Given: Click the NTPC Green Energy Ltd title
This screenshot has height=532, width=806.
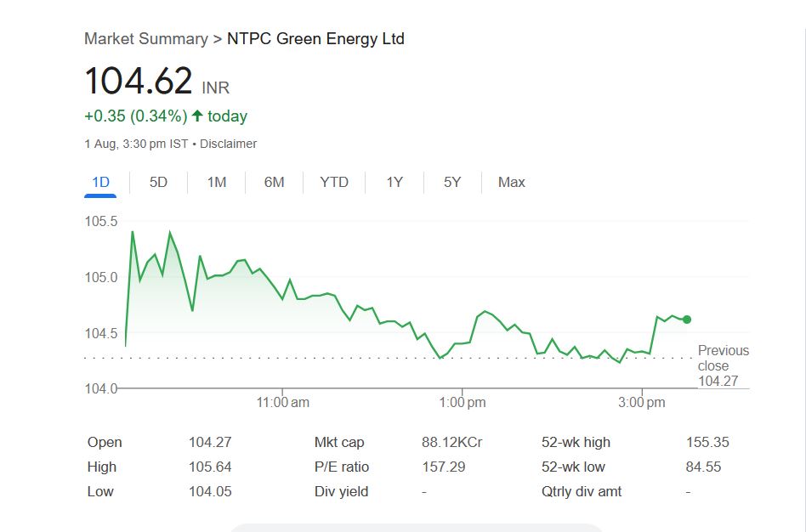Looking at the screenshot, I should tap(315, 39).
